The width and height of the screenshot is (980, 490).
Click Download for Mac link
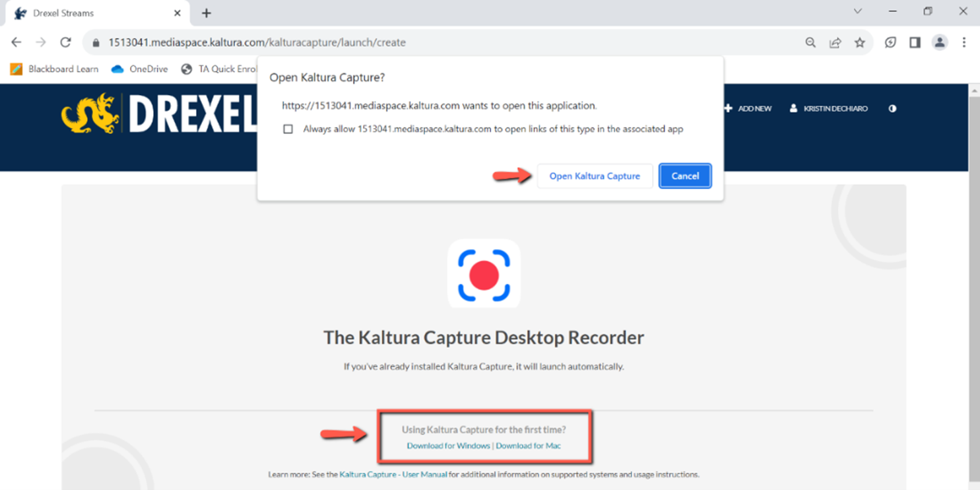point(529,446)
